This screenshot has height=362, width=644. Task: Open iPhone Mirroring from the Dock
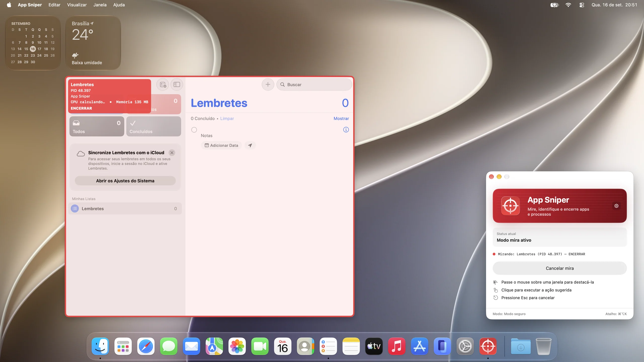click(x=442, y=346)
